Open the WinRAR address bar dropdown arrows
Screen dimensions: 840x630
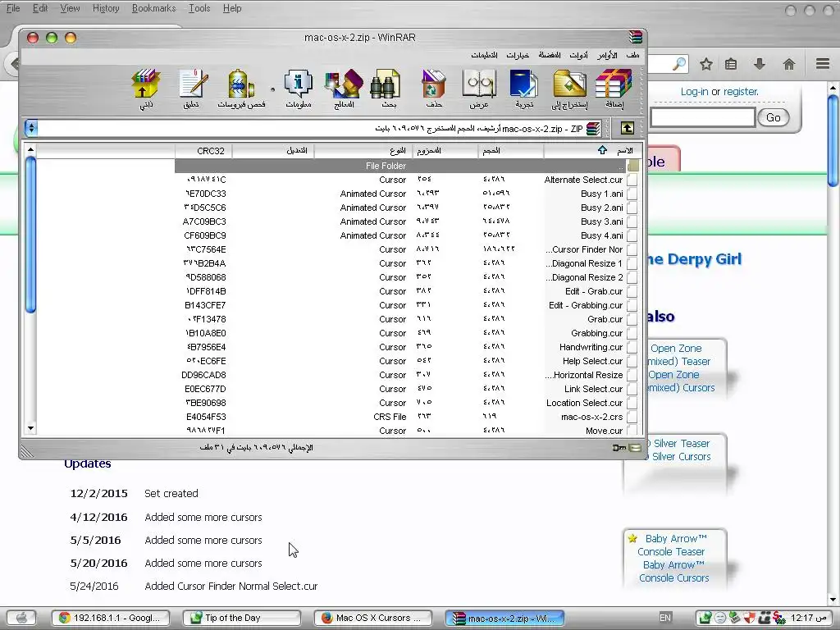[x=32, y=128]
